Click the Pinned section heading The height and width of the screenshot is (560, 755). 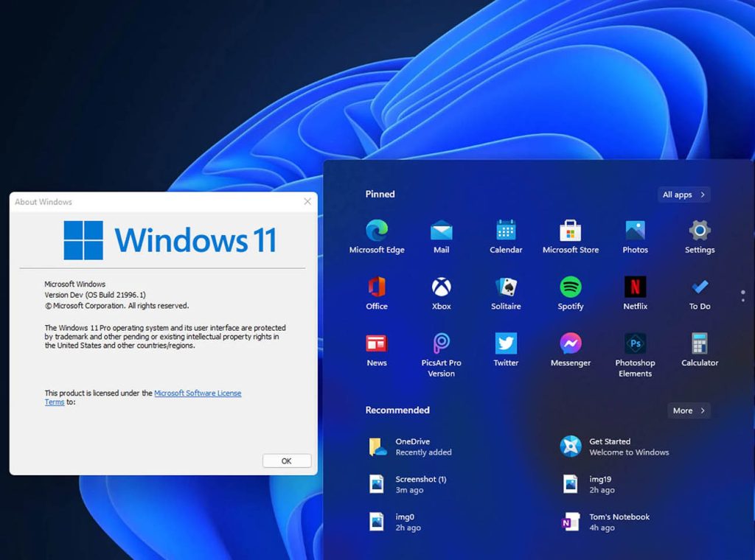coord(380,195)
